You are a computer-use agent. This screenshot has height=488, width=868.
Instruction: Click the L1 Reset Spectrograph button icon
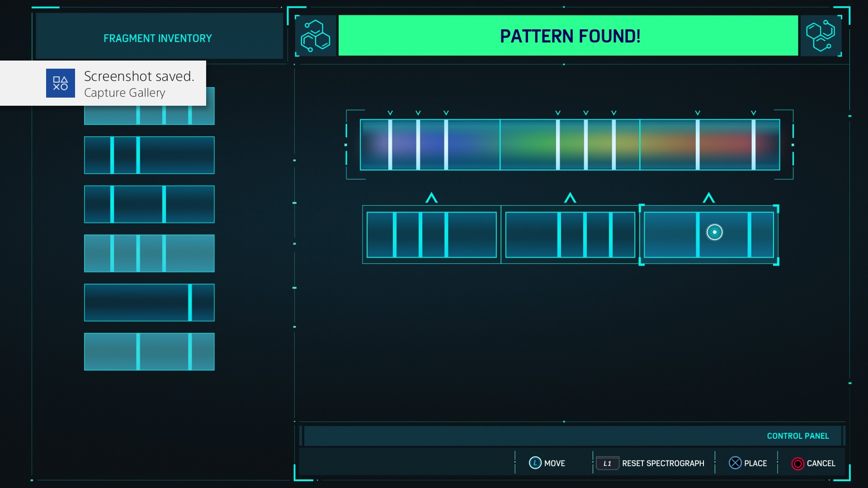click(607, 463)
